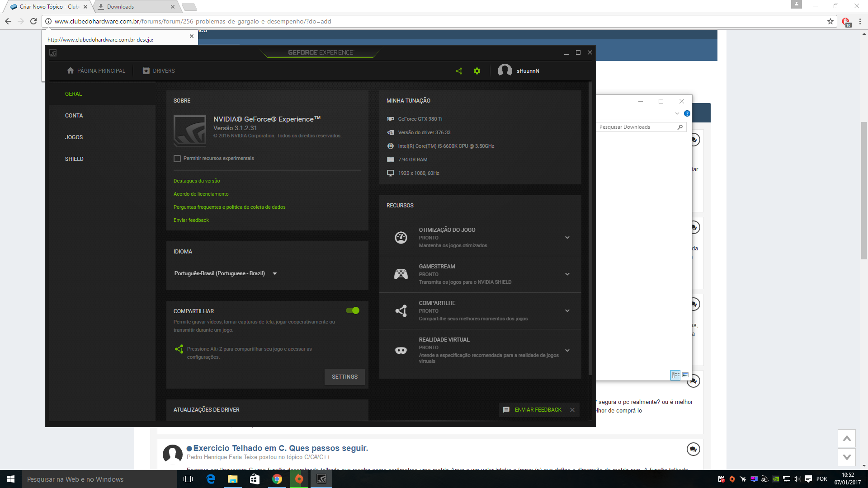The image size is (868, 488).
Task: Click the game optimization gauge icon
Action: pos(401,237)
